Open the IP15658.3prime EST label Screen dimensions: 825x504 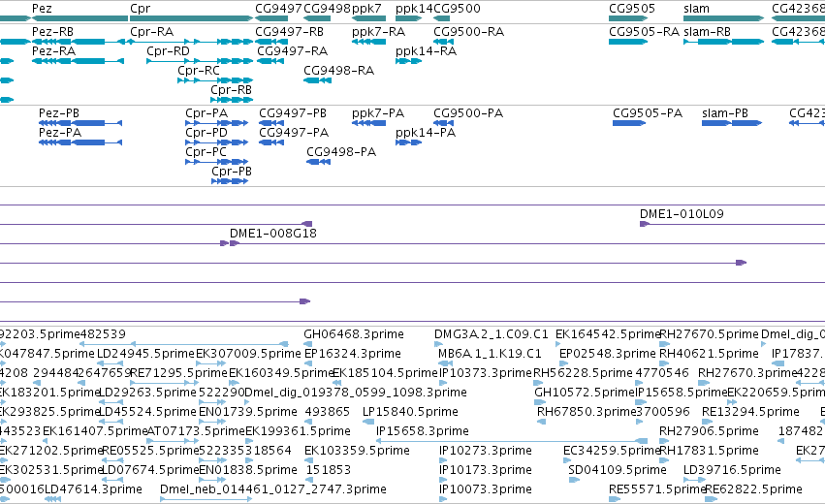click(422, 431)
